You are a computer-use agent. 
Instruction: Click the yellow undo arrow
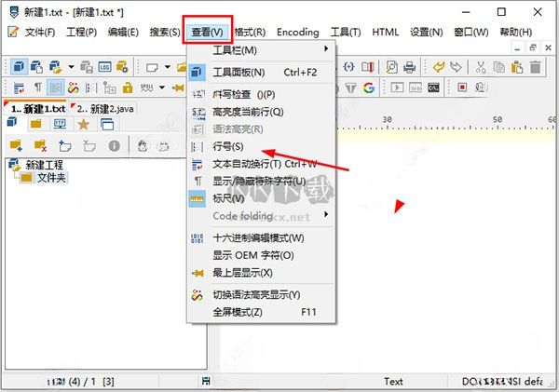click(x=439, y=67)
